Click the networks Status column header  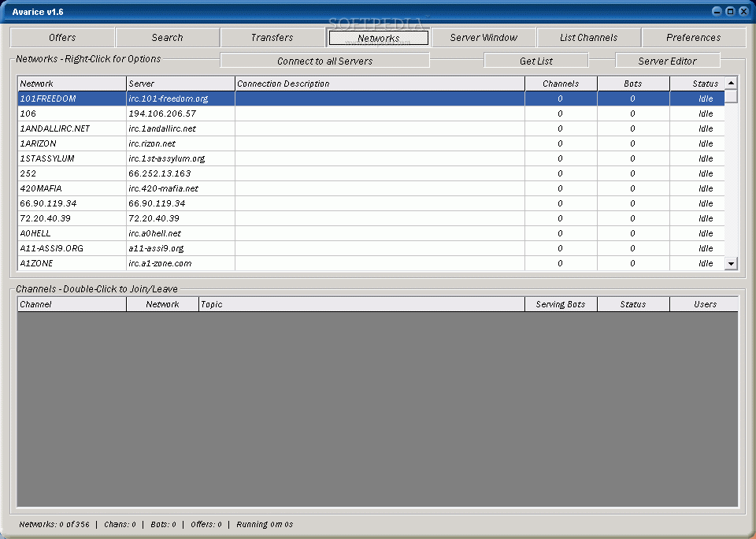pos(697,84)
